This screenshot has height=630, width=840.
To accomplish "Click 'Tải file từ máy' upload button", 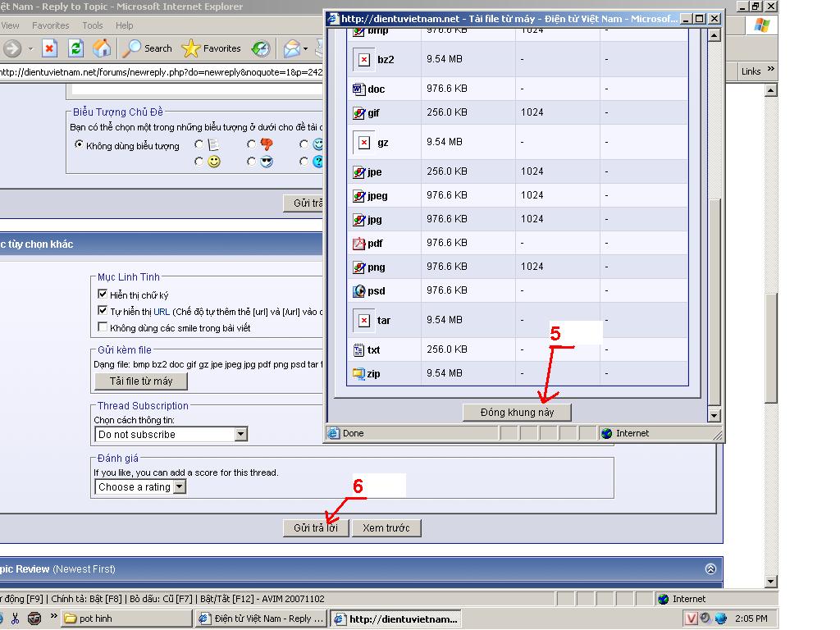I will coord(141,381).
